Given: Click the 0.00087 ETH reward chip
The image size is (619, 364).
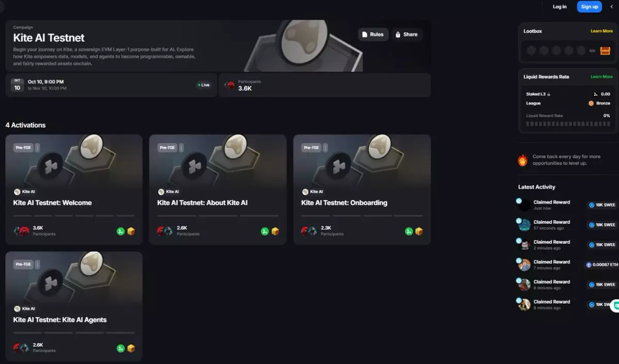Looking at the screenshot, I should (x=601, y=264).
